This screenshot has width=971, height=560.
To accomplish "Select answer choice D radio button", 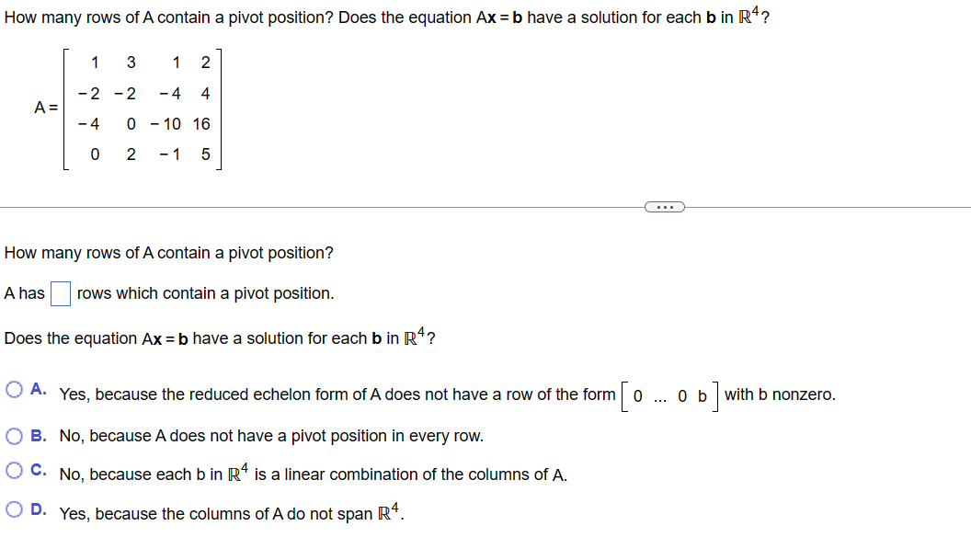I will (14, 508).
